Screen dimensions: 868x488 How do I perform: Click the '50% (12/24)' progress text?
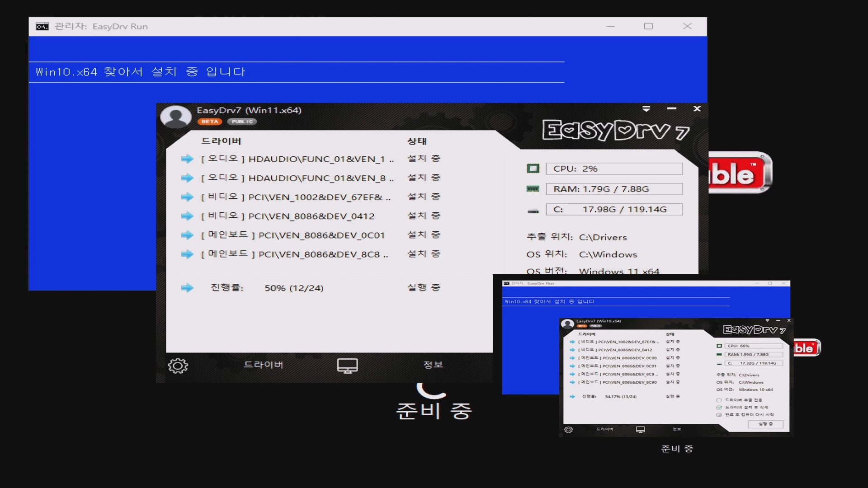point(294,288)
